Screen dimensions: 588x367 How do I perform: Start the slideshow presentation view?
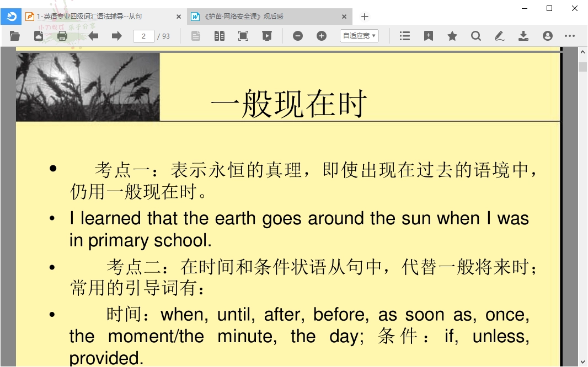267,35
